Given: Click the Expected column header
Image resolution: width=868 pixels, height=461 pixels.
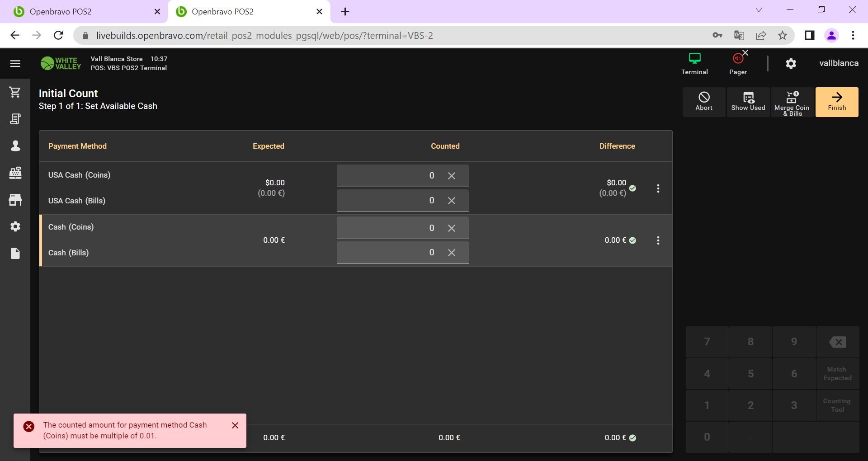Looking at the screenshot, I should pyautogui.click(x=269, y=146).
